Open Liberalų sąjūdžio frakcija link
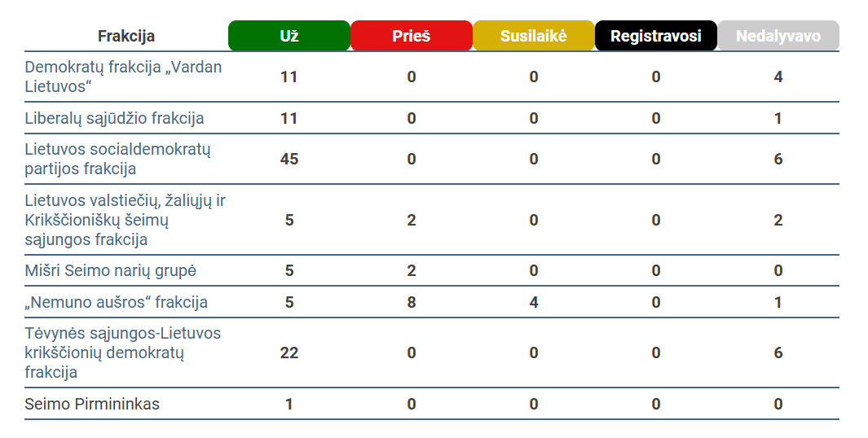The width and height of the screenshot is (868, 438). pos(115,118)
